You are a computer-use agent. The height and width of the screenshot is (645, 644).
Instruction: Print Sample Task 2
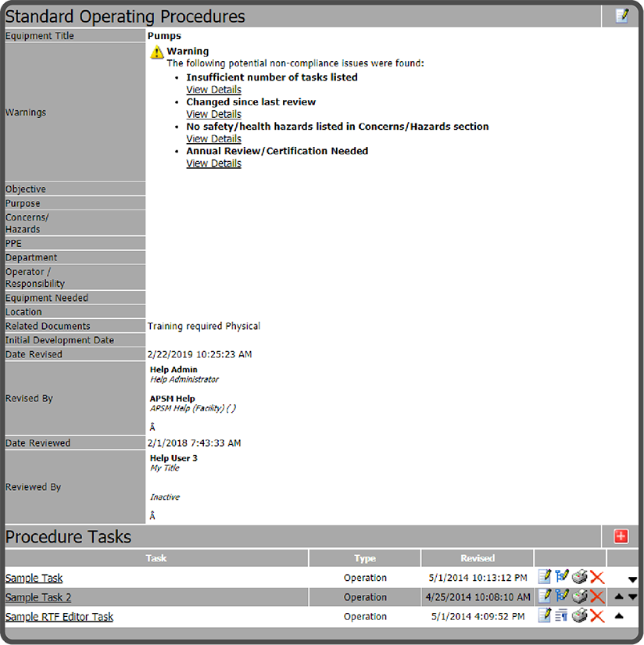(x=580, y=596)
